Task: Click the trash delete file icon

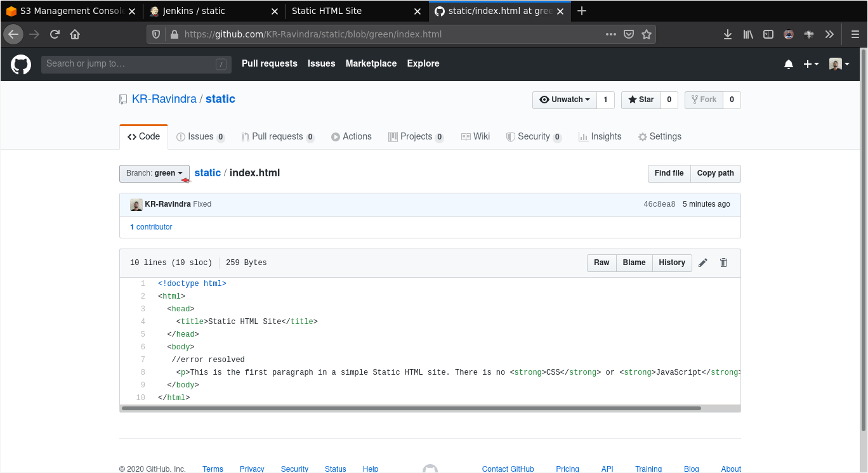Action: 723,262
